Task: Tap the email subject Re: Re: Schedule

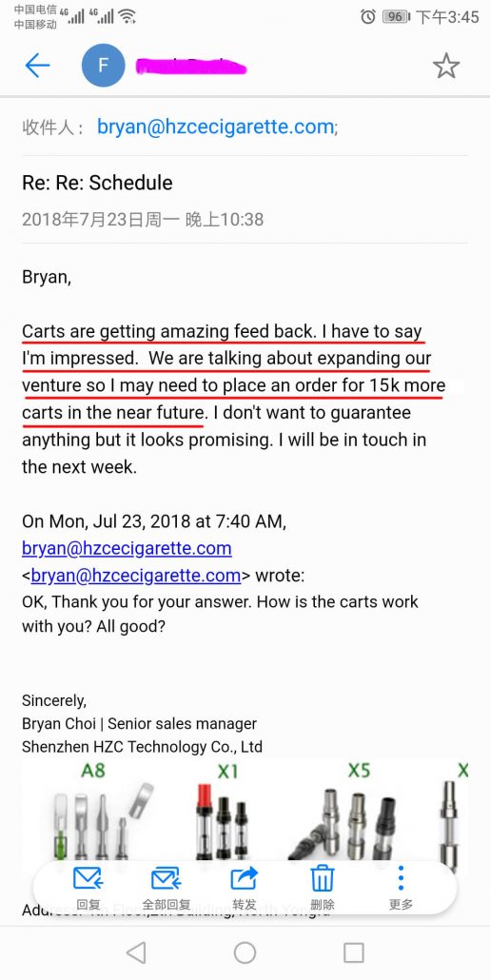Action: [x=97, y=183]
